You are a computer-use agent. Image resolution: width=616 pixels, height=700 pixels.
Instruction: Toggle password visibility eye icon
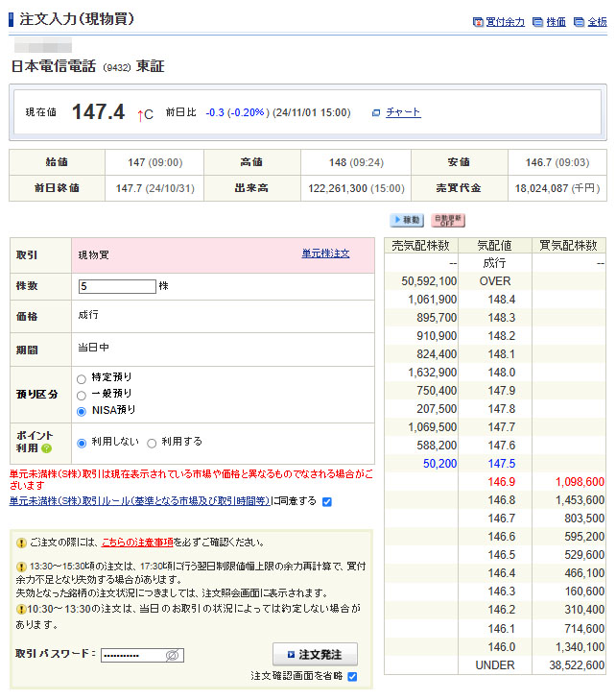coord(173,655)
